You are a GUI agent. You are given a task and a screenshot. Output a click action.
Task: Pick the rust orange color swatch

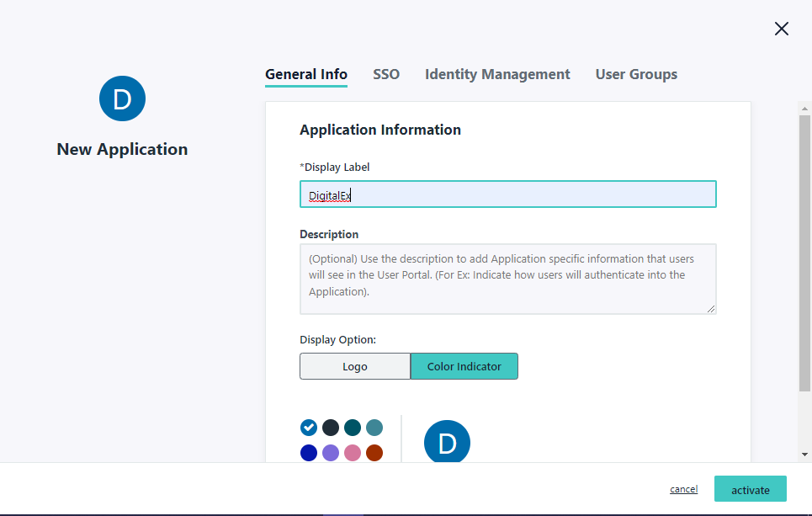374,453
